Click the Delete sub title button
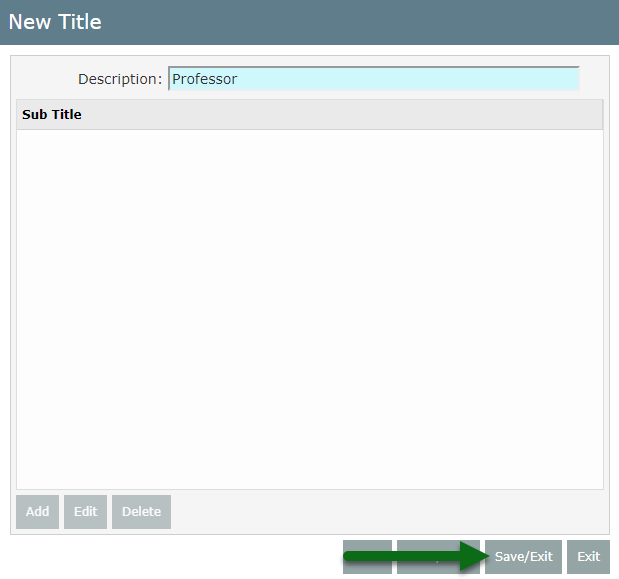The width and height of the screenshot is (619, 579). tap(141, 512)
